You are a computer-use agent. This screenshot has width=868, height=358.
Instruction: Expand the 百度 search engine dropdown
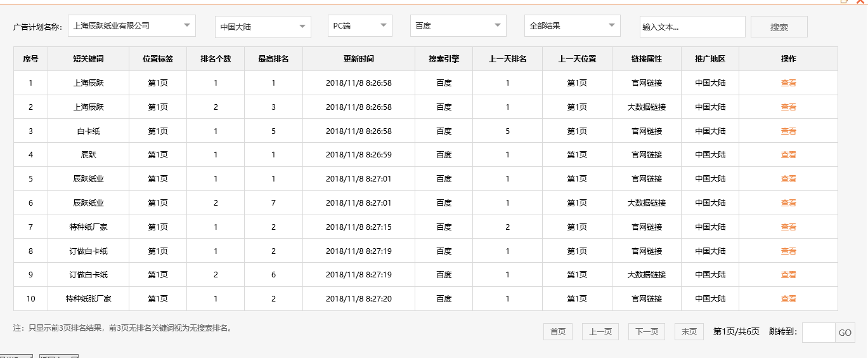(458, 26)
